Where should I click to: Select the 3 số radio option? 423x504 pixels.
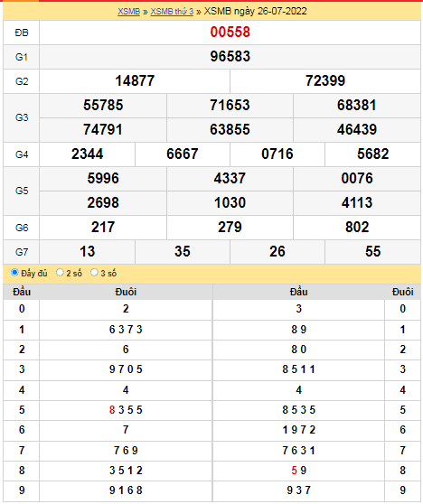point(94,273)
